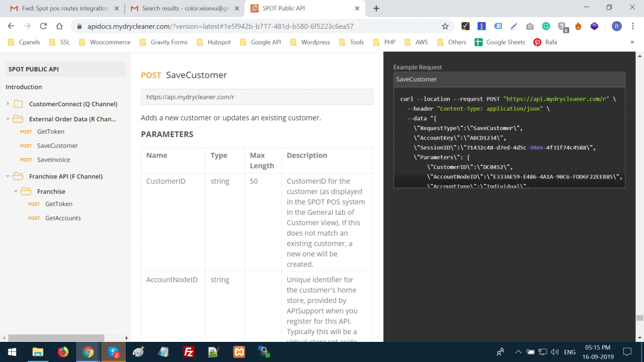Open the flame extension icon

tap(579, 26)
